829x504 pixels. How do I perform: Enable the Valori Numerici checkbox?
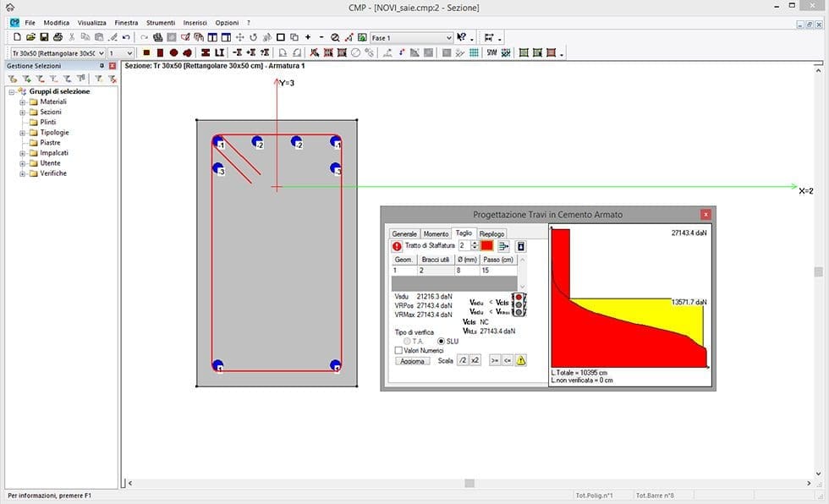coord(399,350)
